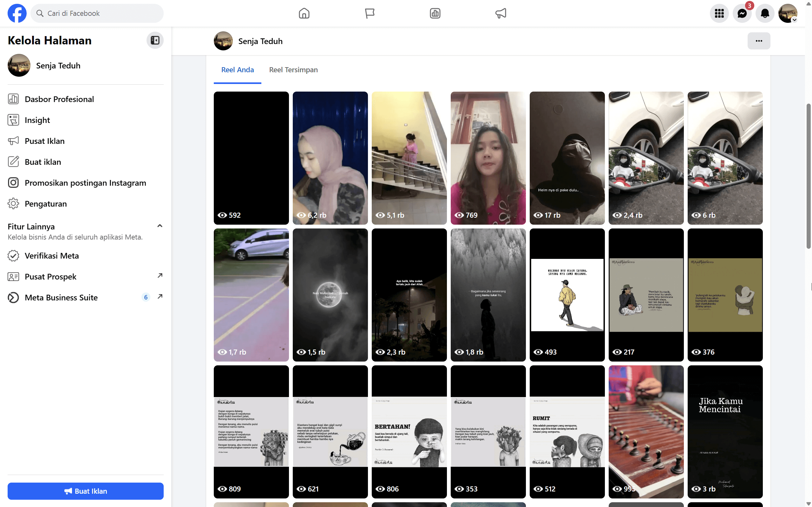Switch to the Reel Tersimpan tab
This screenshot has height=507, width=812.
(x=293, y=70)
